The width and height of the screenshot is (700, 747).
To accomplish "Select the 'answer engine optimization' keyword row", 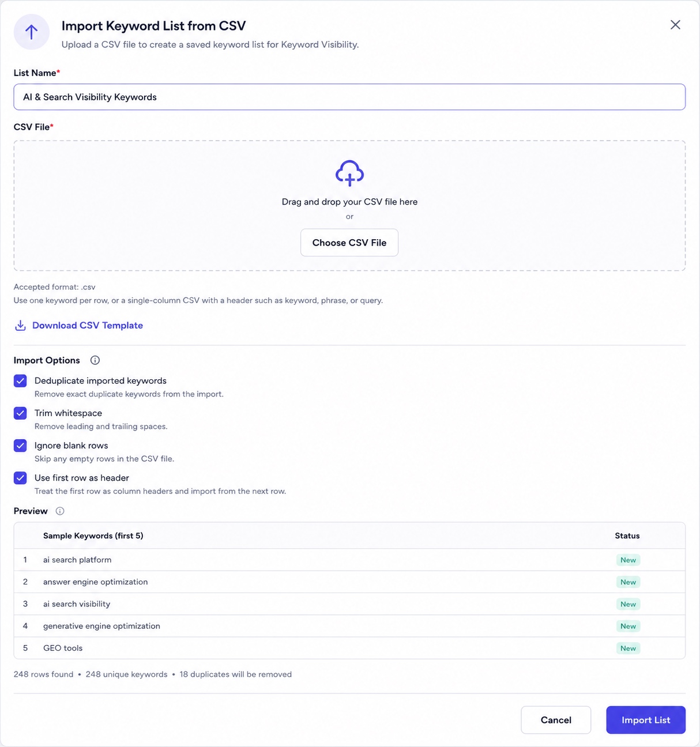I will 349,582.
